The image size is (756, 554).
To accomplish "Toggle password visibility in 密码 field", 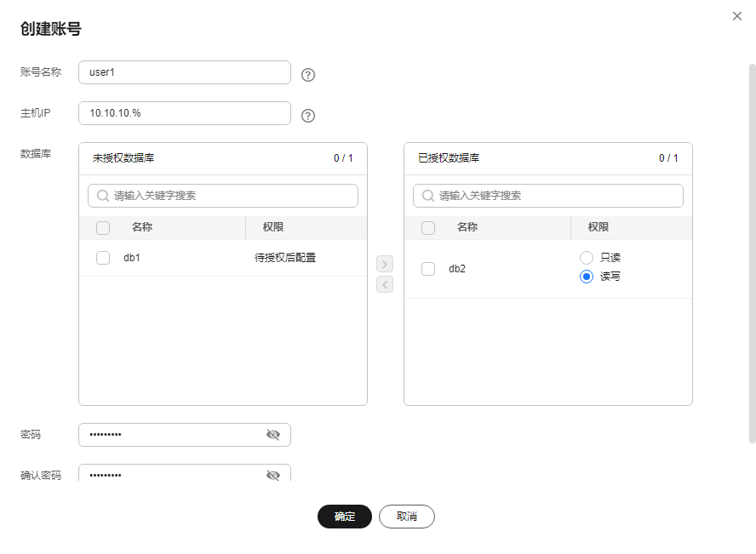I will pyautogui.click(x=273, y=435).
